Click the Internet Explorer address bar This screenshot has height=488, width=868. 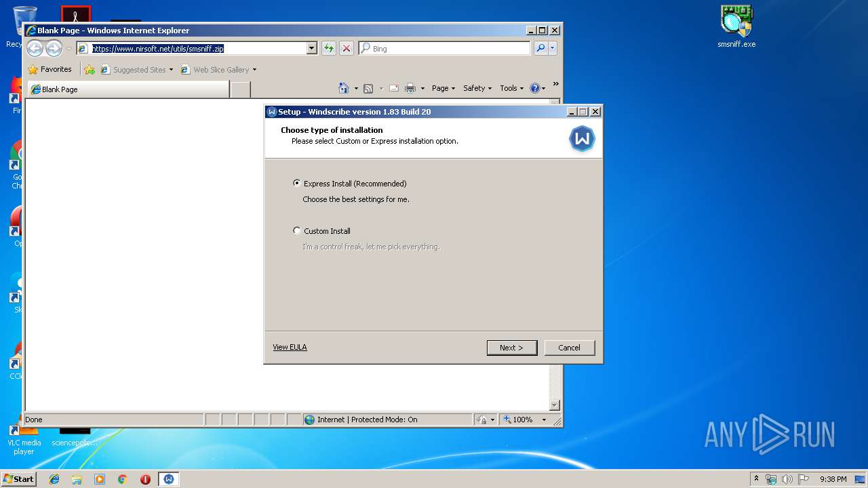point(197,48)
